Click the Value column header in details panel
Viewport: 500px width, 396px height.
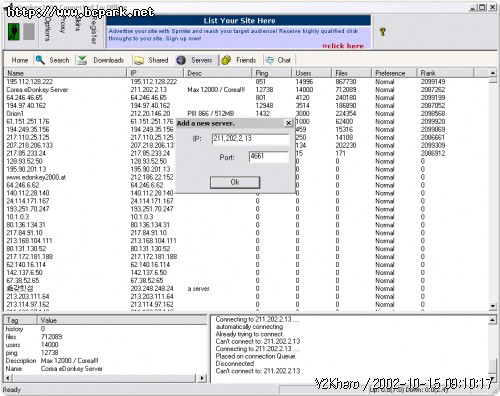pos(122,320)
